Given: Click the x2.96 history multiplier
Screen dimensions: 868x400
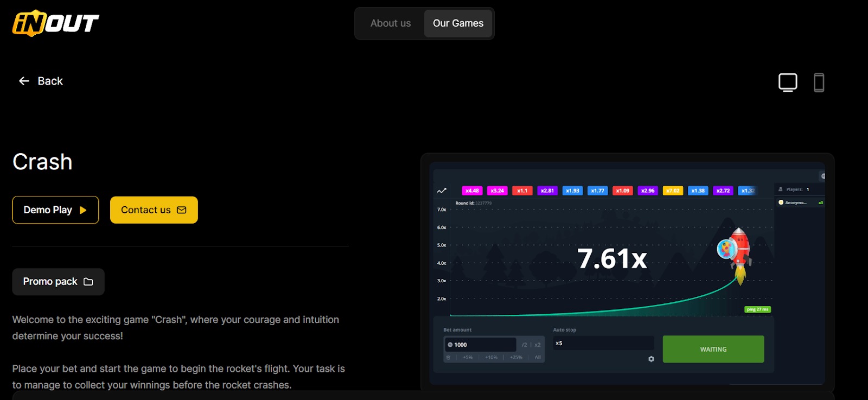Looking at the screenshot, I should pyautogui.click(x=648, y=191).
